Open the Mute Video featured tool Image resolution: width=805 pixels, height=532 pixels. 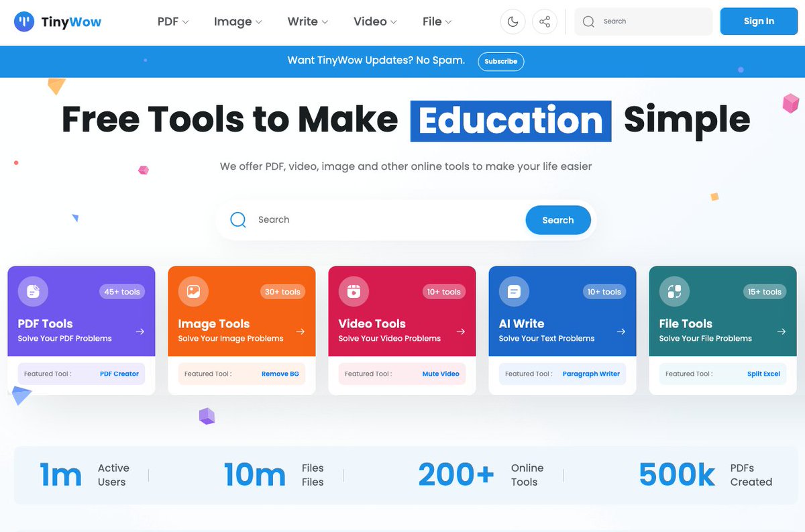tap(441, 374)
